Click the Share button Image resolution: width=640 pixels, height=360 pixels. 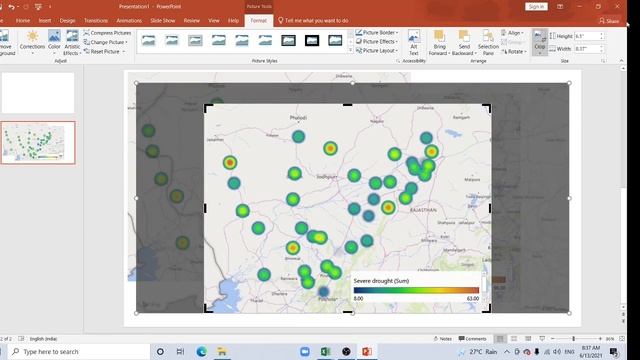pos(609,21)
